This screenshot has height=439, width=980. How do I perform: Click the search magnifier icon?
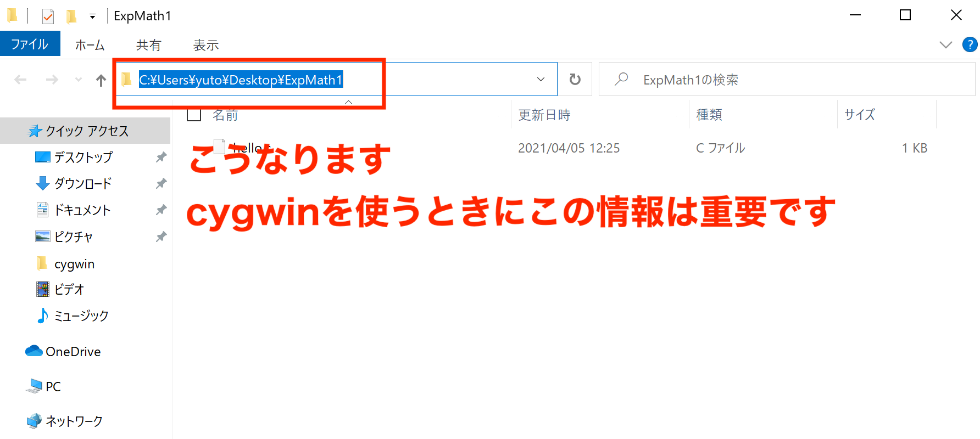click(x=621, y=80)
